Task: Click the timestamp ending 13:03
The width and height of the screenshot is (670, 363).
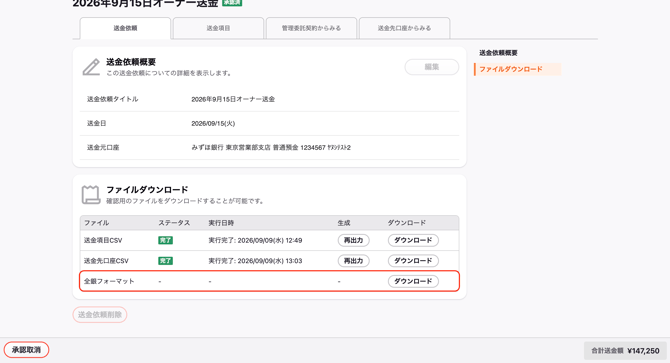Action: 255,261
